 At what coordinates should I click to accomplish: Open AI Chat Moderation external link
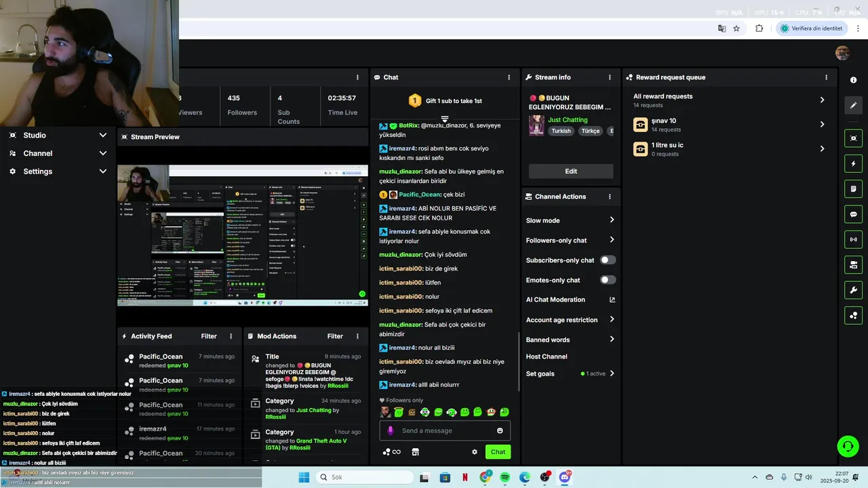[x=612, y=300]
